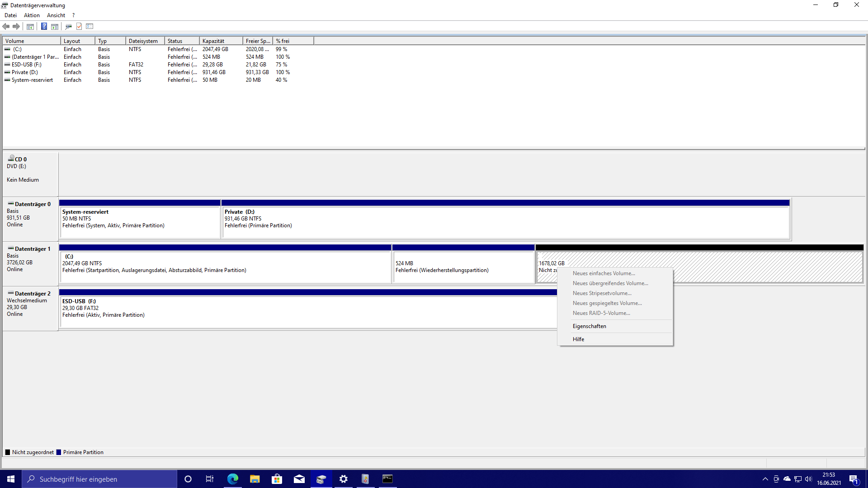
Task: Choose Hilfe from the context menu
Action: 578,339
